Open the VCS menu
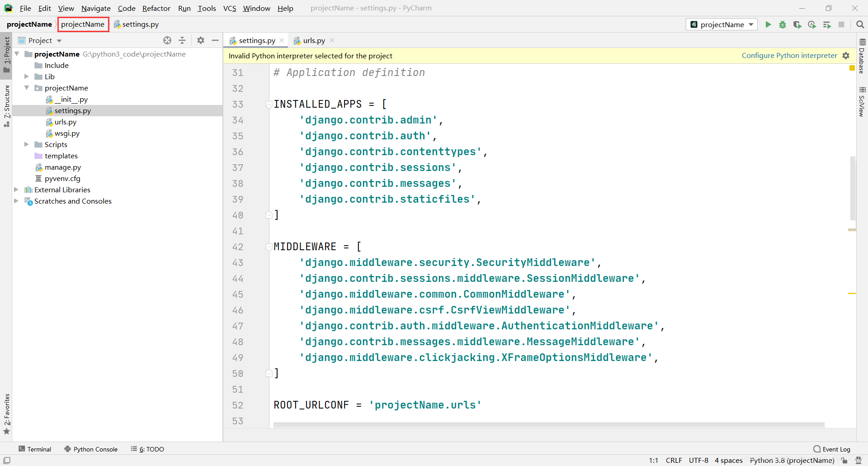This screenshot has width=868, height=466. click(230, 8)
